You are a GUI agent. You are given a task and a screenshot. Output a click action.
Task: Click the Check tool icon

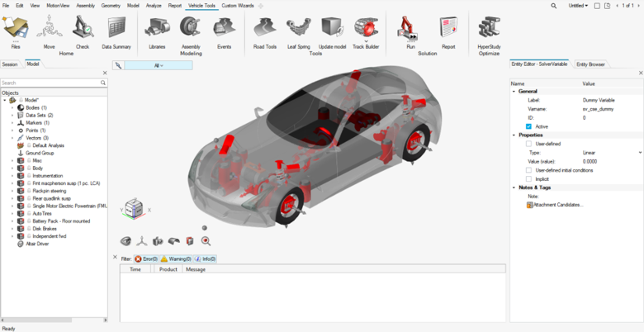pos(83,30)
